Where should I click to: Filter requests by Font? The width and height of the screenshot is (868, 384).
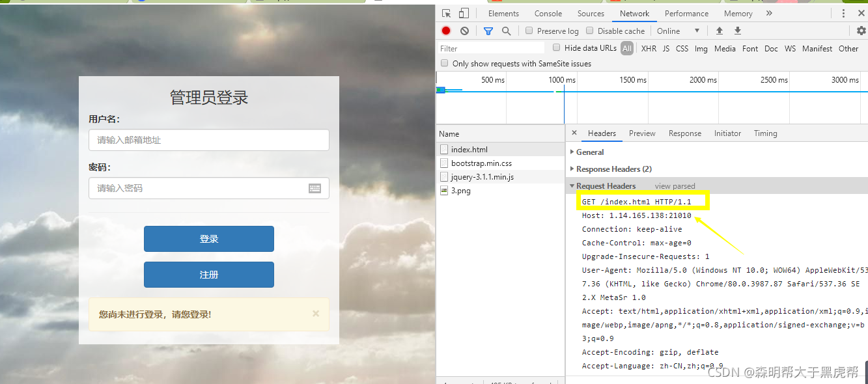pyautogui.click(x=750, y=48)
